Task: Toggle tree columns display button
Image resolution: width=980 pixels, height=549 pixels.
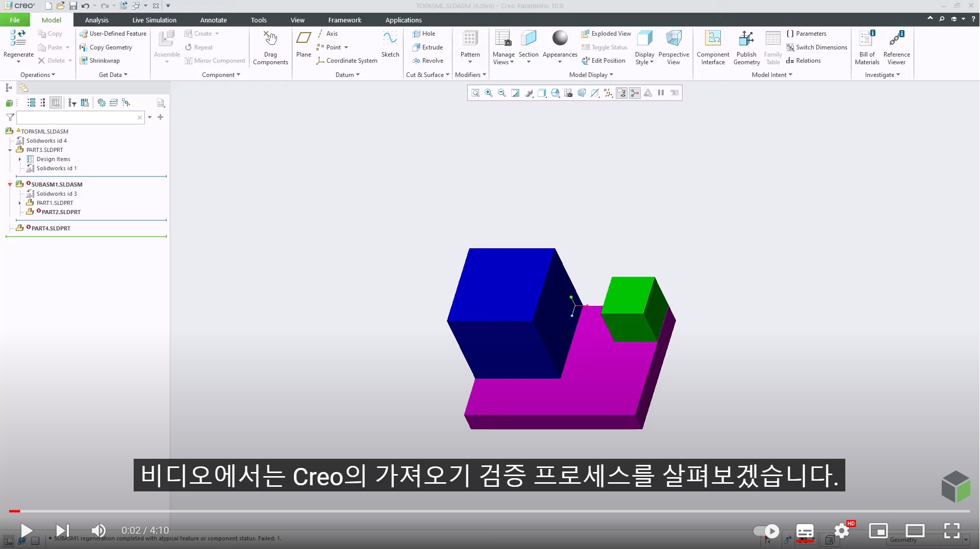Action: (x=56, y=103)
